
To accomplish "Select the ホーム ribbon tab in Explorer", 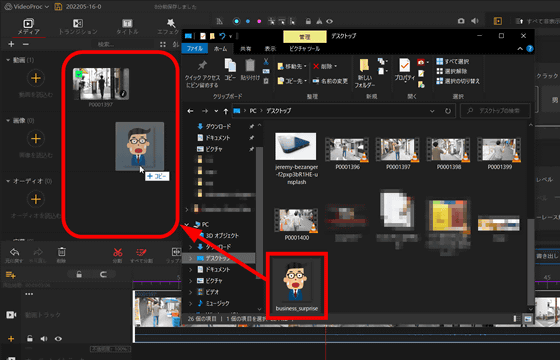I will 220,49.
